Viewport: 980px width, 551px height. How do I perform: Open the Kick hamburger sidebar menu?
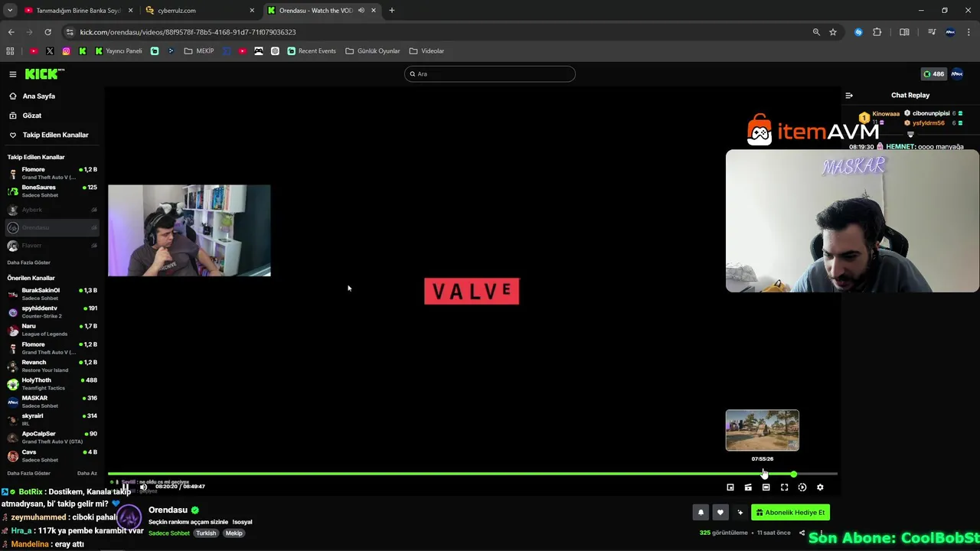point(13,74)
